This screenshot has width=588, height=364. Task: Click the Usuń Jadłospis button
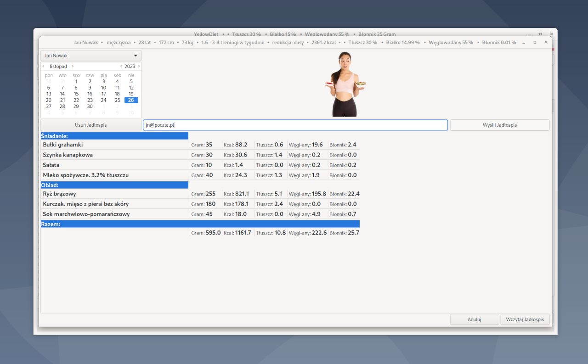(91, 125)
